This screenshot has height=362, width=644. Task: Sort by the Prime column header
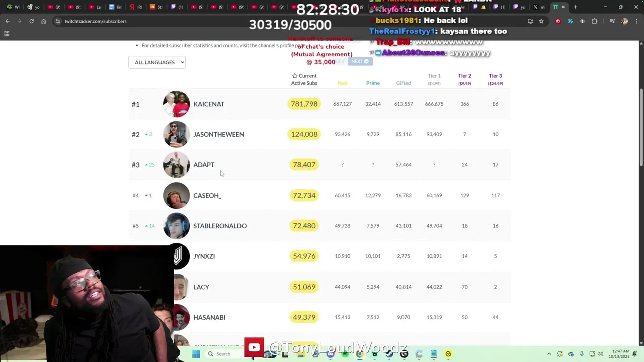click(373, 83)
